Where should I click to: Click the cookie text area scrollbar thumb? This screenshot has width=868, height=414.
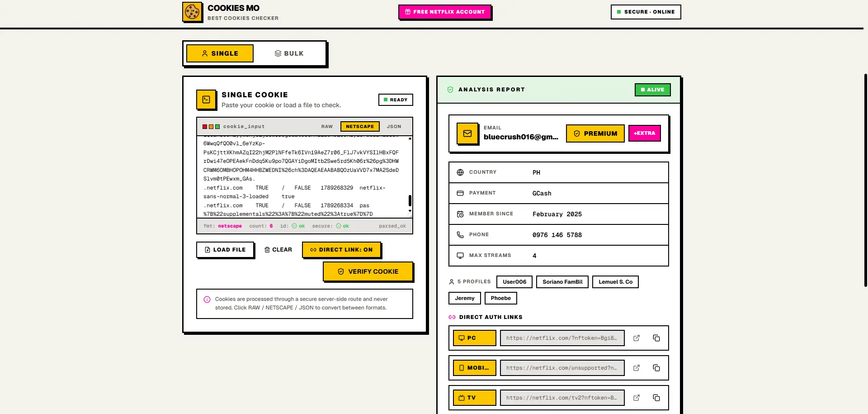tap(410, 200)
